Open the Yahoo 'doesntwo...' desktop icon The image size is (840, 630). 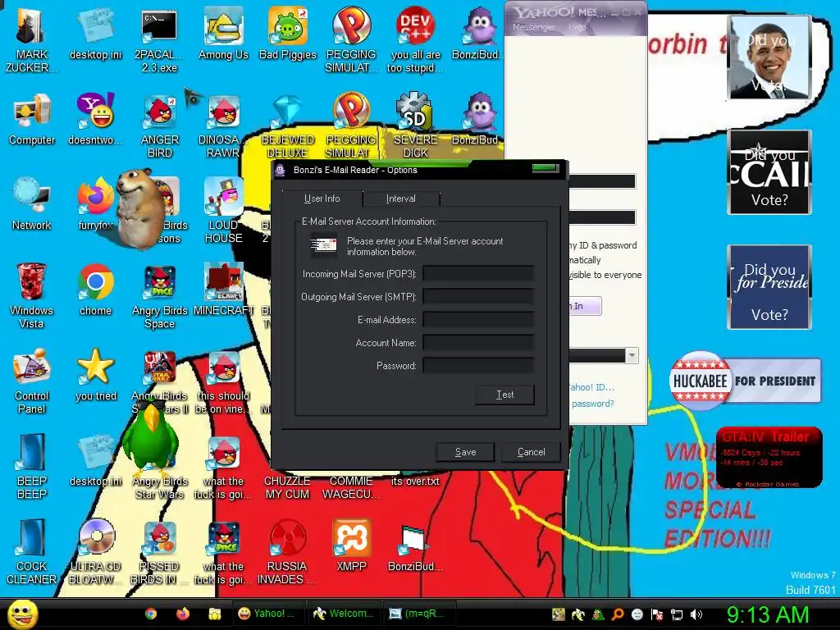95,119
